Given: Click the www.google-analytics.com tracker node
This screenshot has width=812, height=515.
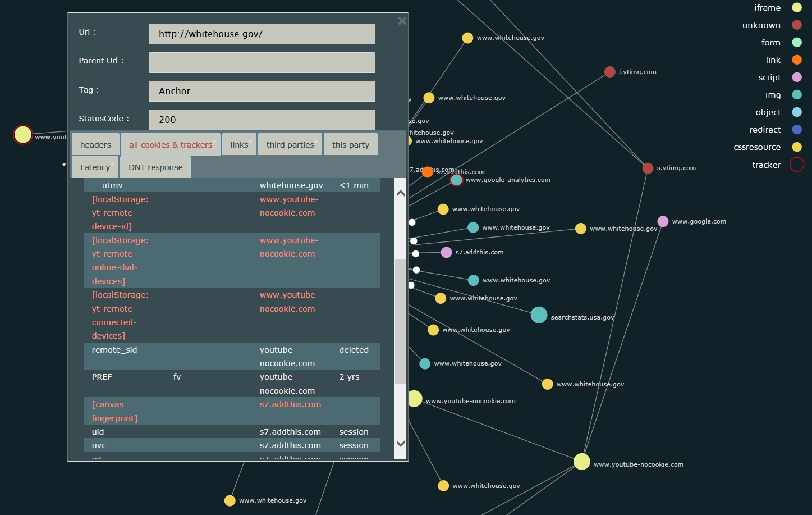Looking at the screenshot, I should pyautogui.click(x=457, y=180).
